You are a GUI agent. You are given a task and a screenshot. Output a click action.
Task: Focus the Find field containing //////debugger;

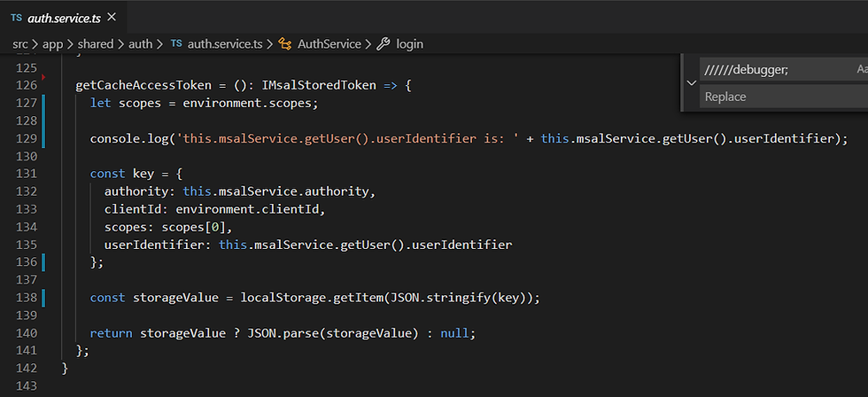(x=784, y=70)
